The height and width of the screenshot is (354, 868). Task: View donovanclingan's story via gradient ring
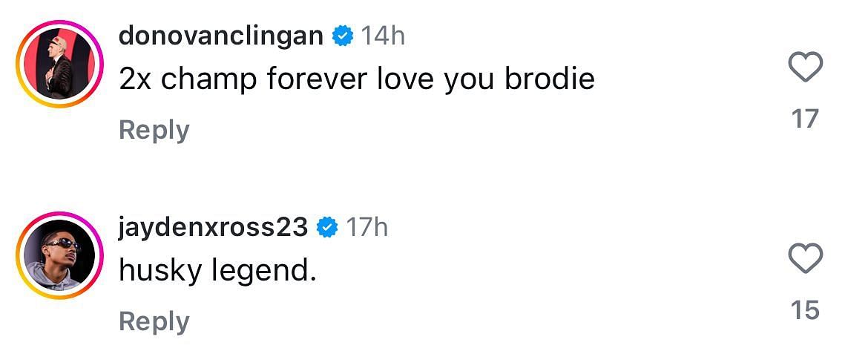pyautogui.click(x=60, y=65)
